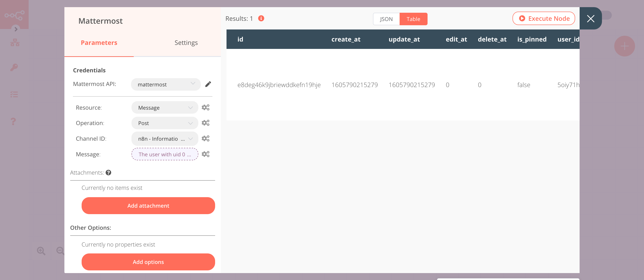Switch to the Settings tab
This screenshot has height=280, width=644.
pyautogui.click(x=186, y=42)
